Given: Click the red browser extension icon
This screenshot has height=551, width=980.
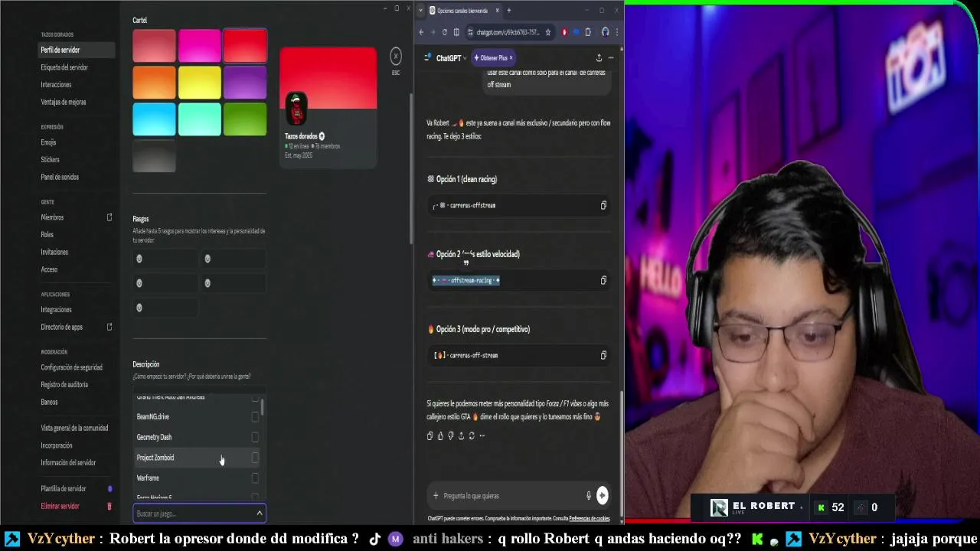Looking at the screenshot, I should [564, 32].
